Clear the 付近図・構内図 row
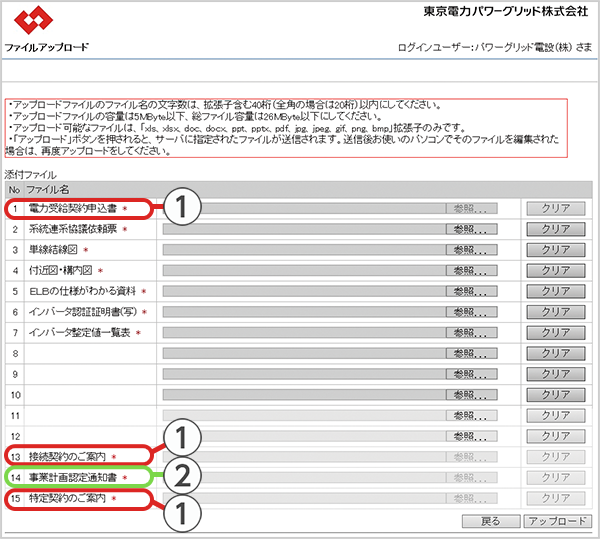 (556, 270)
